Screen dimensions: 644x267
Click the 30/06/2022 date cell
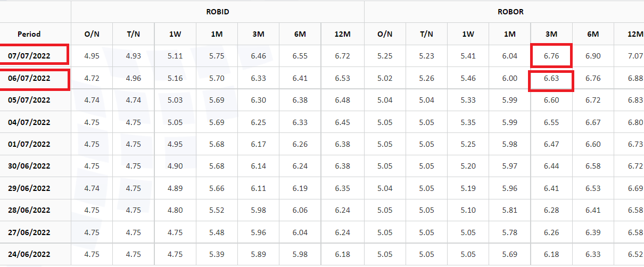[x=29, y=166]
